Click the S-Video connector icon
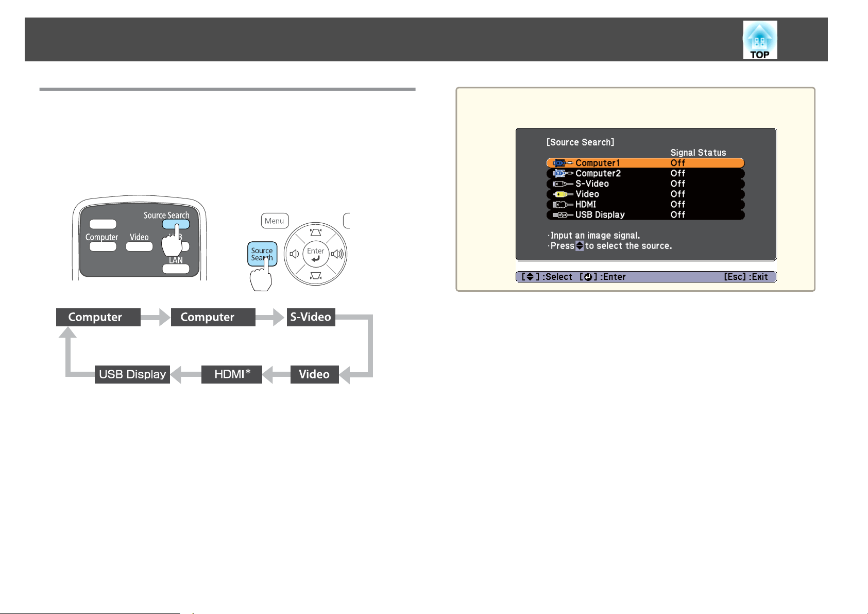The image size is (868, 614). [x=563, y=184]
